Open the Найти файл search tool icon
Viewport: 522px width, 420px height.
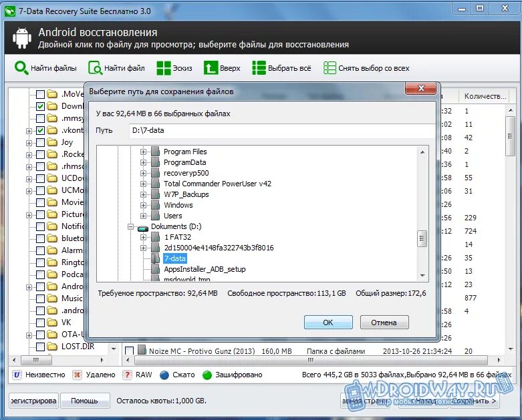click(x=95, y=68)
